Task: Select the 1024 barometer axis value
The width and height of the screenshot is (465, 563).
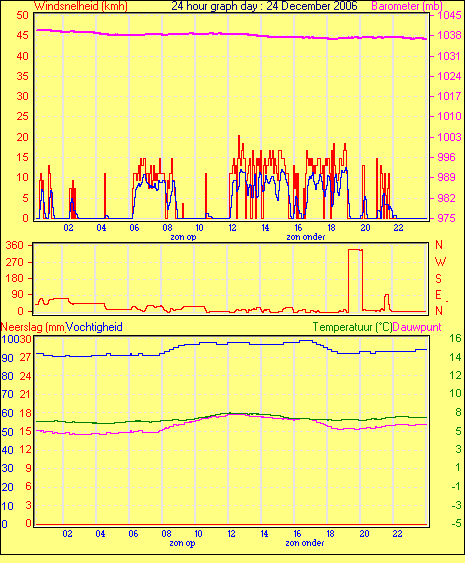Action: [x=449, y=76]
